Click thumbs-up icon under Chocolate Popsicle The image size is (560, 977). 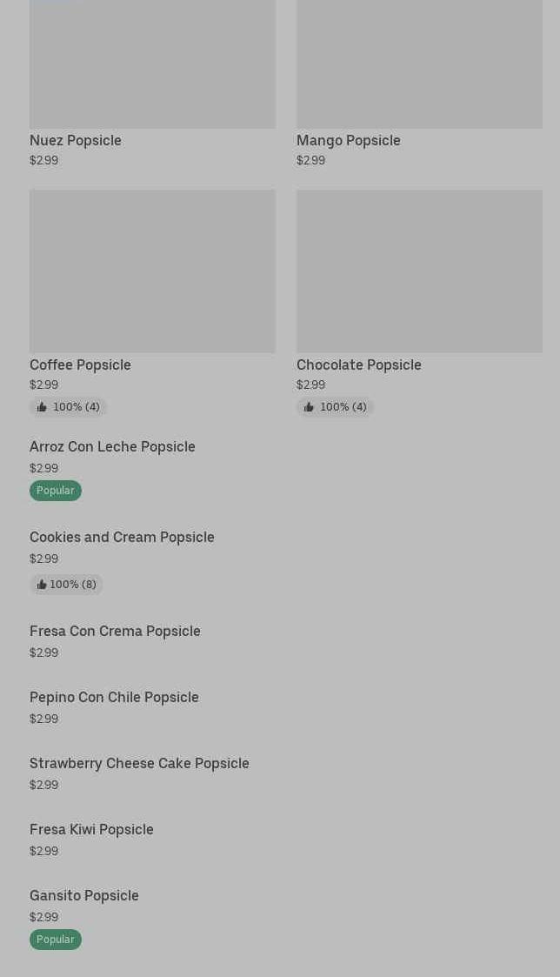[x=309, y=407]
